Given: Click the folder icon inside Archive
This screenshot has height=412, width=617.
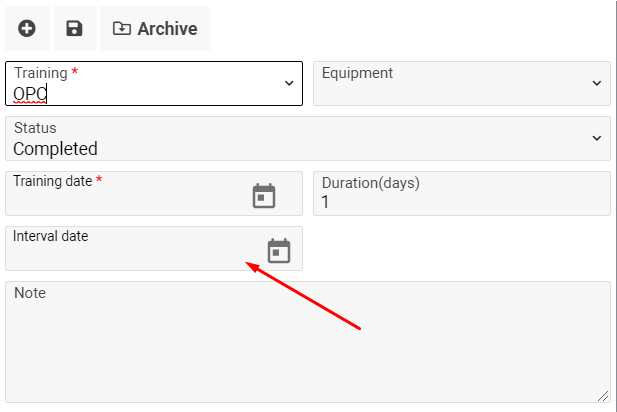Looking at the screenshot, I should pyautogui.click(x=122, y=29).
